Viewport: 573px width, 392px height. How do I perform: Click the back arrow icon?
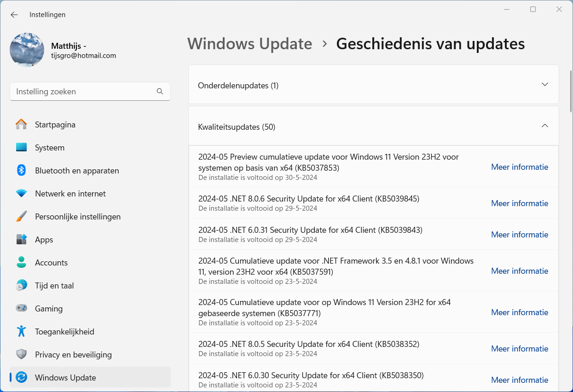pos(14,15)
